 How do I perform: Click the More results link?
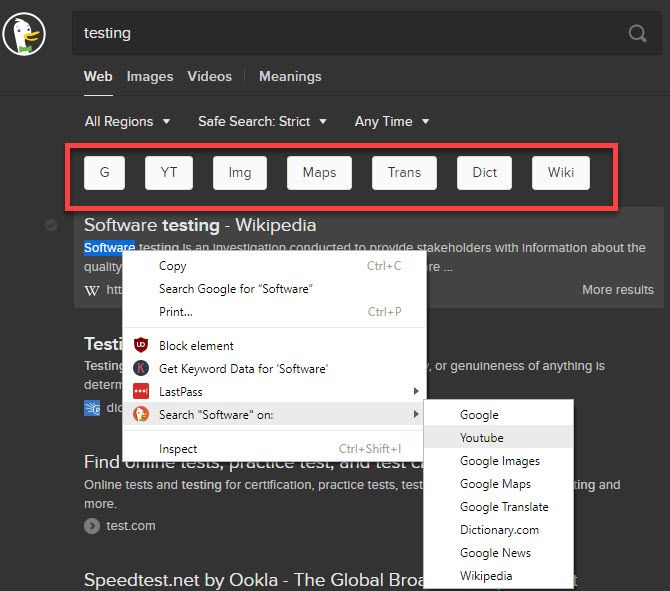pyautogui.click(x=618, y=290)
